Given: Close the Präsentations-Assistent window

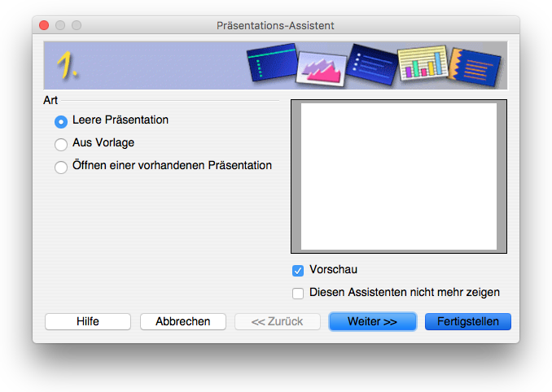Looking at the screenshot, I should coord(44,25).
